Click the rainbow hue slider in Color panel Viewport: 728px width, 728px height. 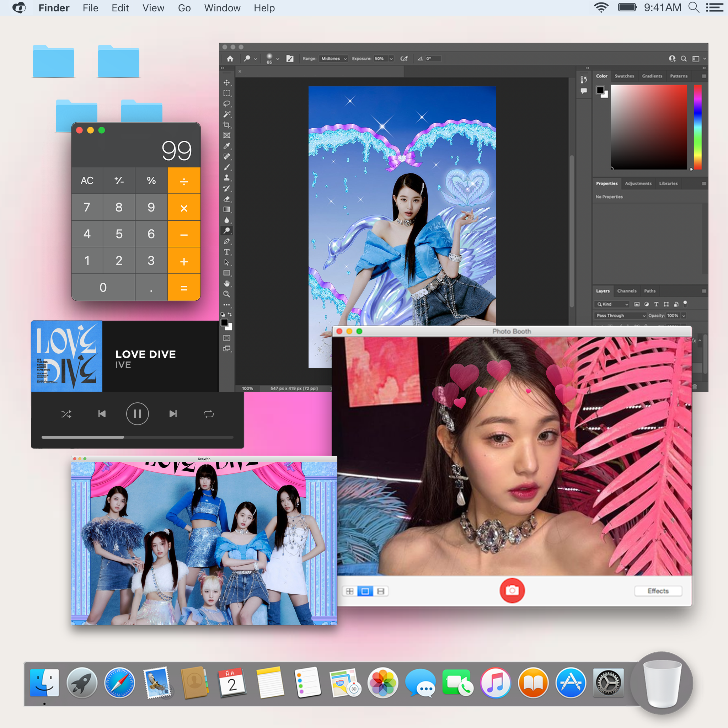[697, 127]
